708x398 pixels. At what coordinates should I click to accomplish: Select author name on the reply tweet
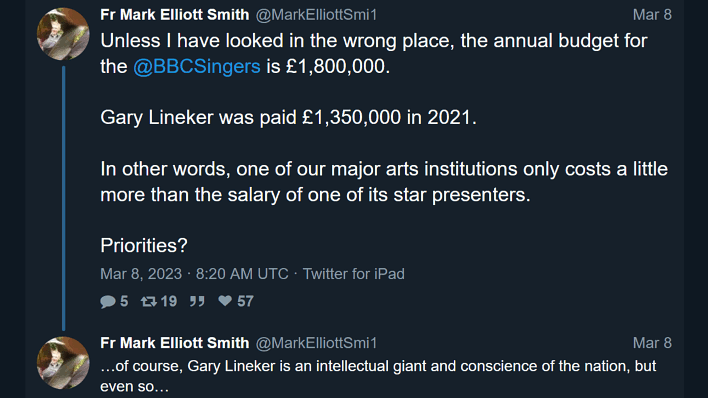click(x=175, y=343)
